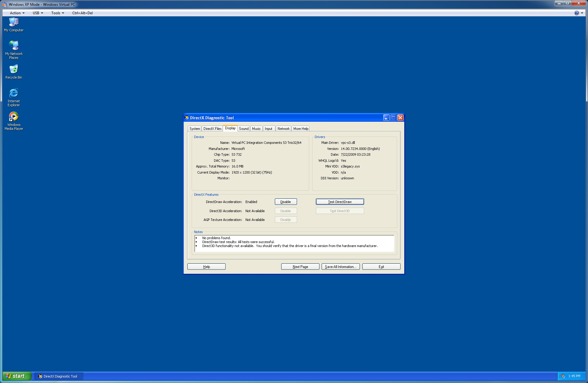Open the My Computer desktop icon

pos(14,25)
